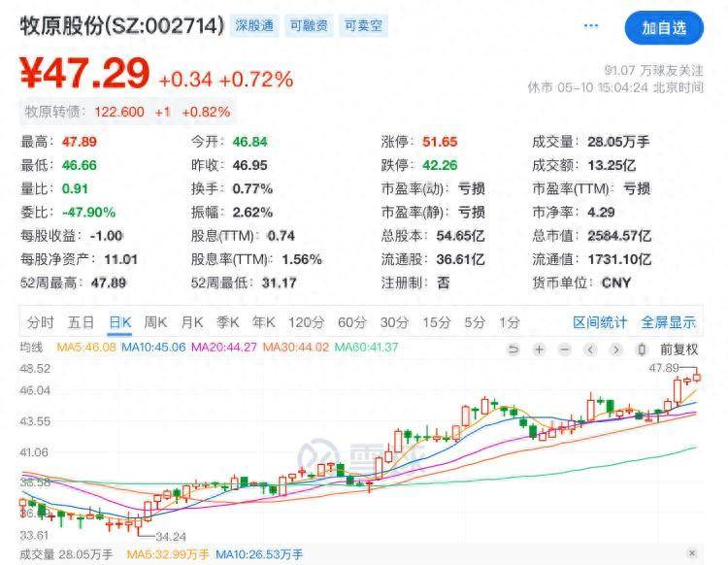Click the MA30:44.02 moving average label
Image resolution: width=728 pixels, height=565 pixels.
coord(296,348)
